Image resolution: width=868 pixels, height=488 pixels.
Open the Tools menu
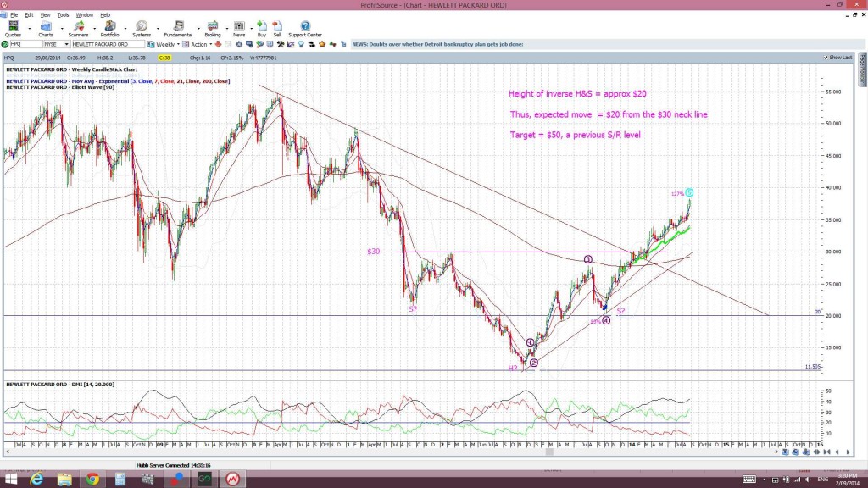pyautogui.click(x=63, y=15)
